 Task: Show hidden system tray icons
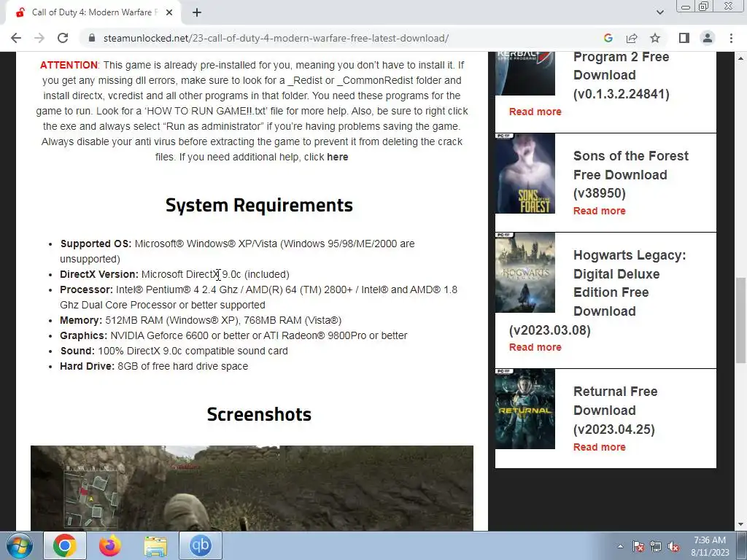(x=620, y=547)
